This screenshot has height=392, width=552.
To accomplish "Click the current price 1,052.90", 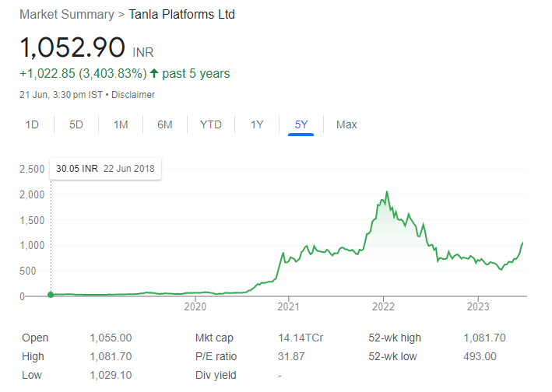I will (72, 48).
